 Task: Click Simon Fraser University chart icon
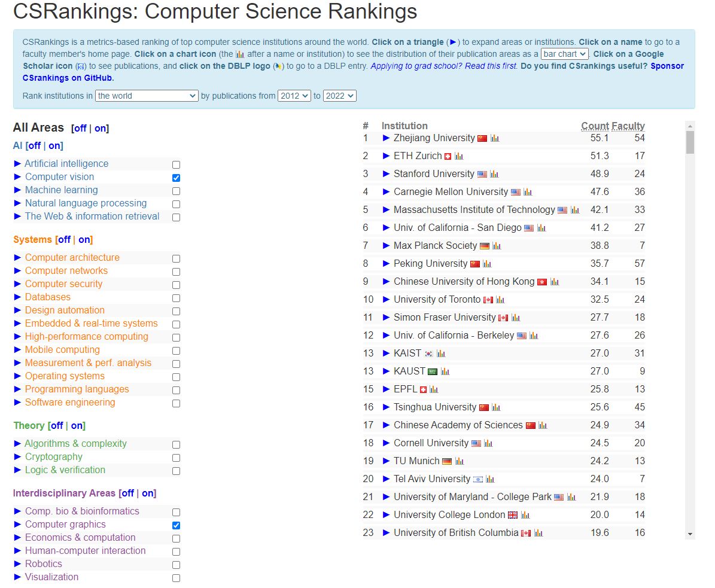pos(516,318)
